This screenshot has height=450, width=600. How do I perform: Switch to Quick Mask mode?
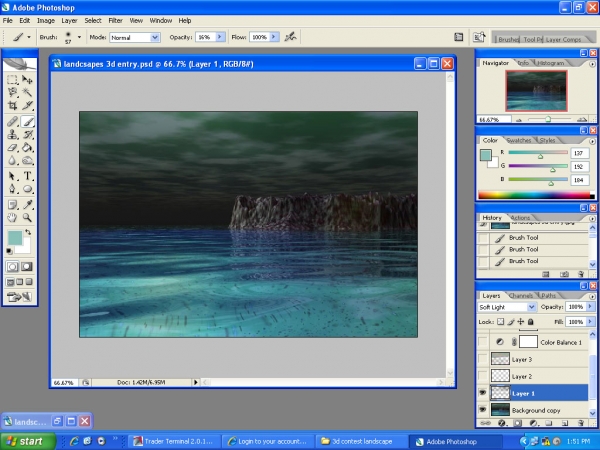point(27,267)
